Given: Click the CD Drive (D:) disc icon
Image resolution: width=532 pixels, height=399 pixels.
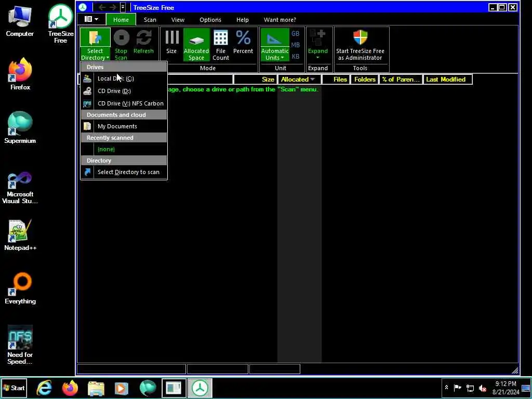Looking at the screenshot, I should click(x=87, y=91).
